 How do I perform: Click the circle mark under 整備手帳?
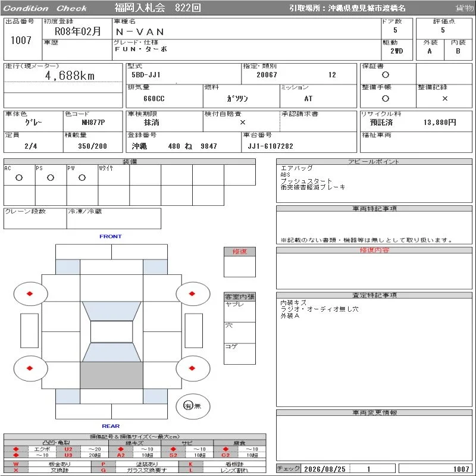point(386,98)
